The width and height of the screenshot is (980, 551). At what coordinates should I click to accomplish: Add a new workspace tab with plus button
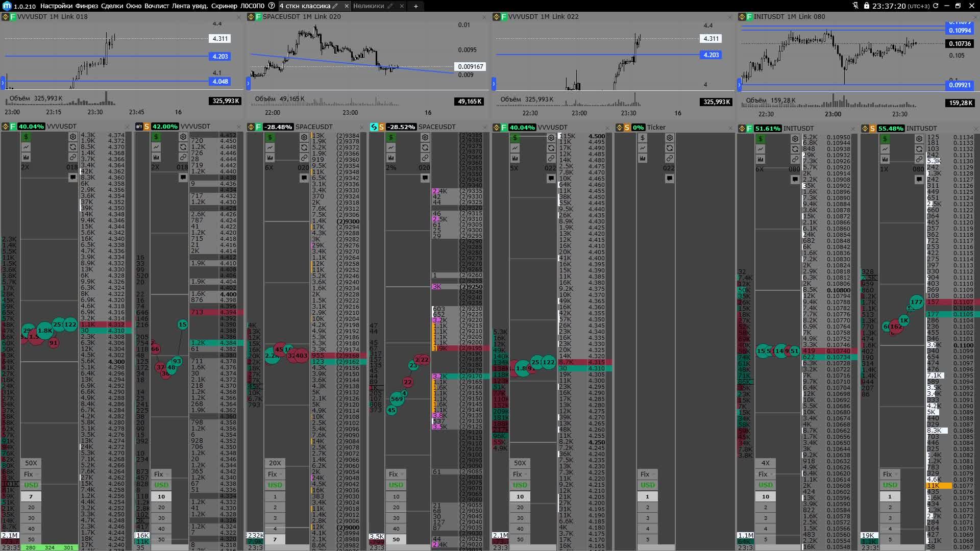click(416, 6)
